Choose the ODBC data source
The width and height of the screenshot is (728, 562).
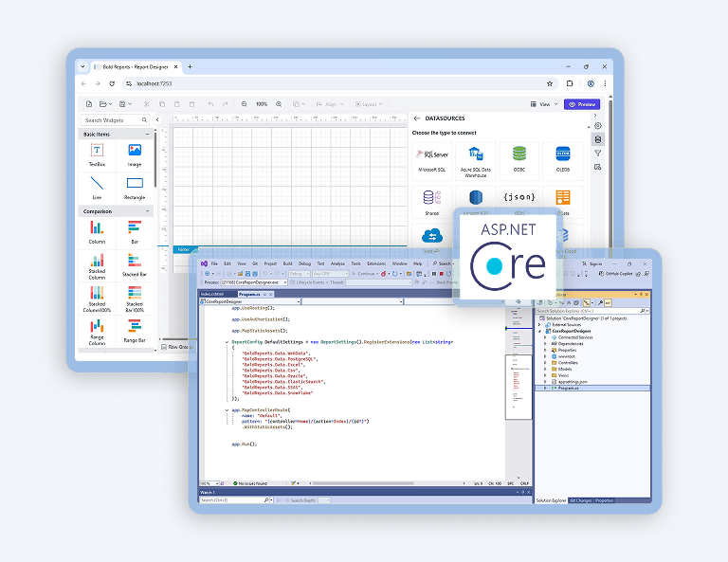click(x=519, y=160)
